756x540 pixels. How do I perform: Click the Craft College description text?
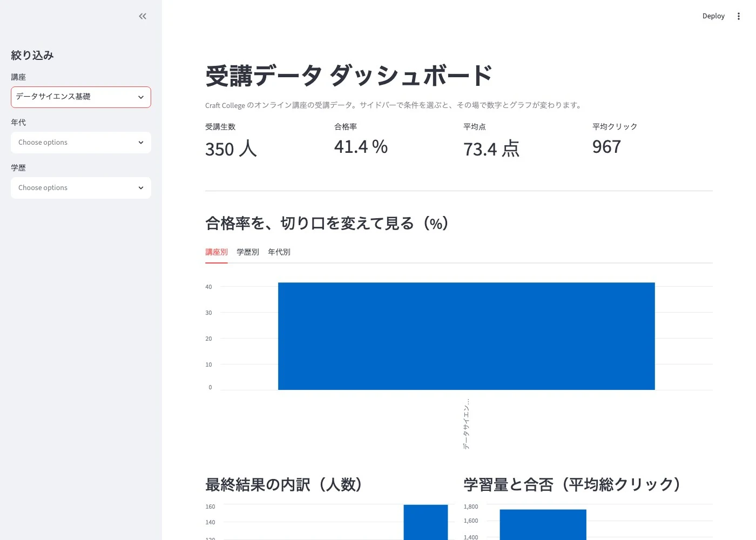(394, 105)
